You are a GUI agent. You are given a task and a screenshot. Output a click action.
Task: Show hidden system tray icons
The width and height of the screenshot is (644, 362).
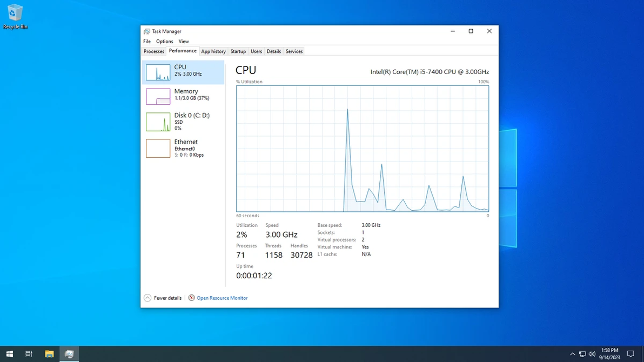[573, 354]
